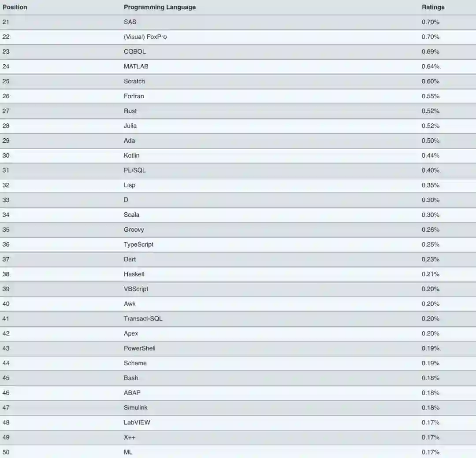This screenshot has height=458, width=476.
Task: Click the Ratings column header
Action: pyautogui.click(x=433, y=7)
